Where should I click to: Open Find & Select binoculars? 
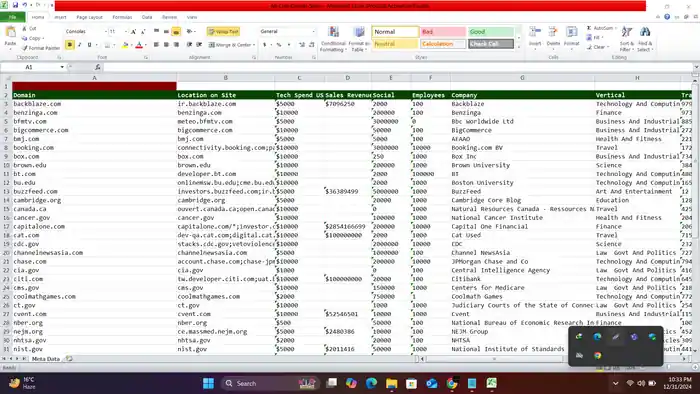pyautogui.click(x=645, y=39)
